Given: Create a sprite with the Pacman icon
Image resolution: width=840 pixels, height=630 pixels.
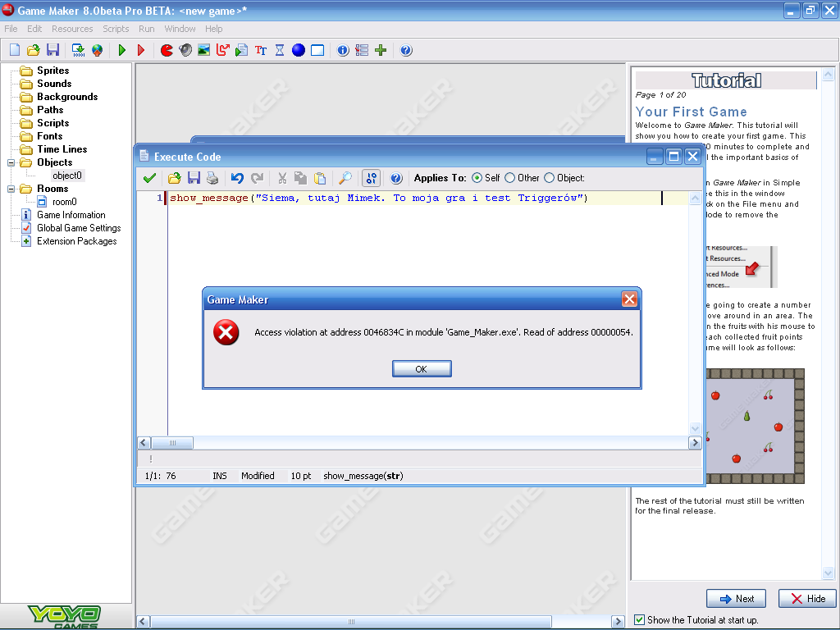Looking at the screenshot, I should pos(167,50).
